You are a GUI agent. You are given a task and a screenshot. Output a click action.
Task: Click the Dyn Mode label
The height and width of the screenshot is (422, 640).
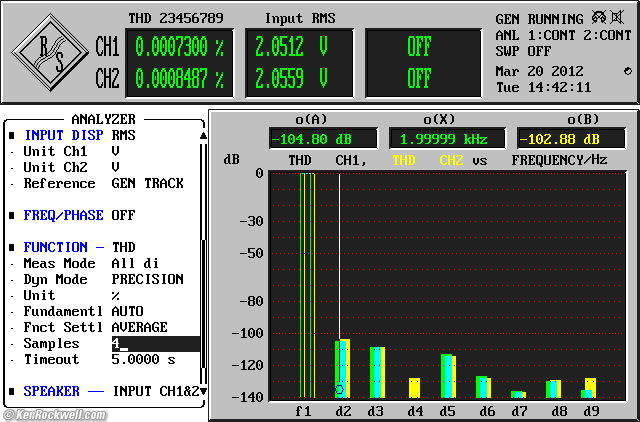coord(56,279)
